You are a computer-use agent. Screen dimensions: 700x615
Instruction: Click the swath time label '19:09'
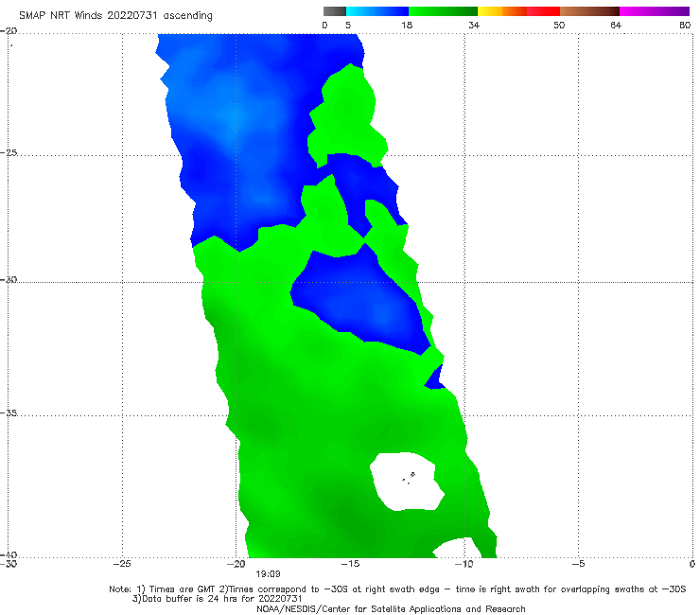click(x=268, y=574)
